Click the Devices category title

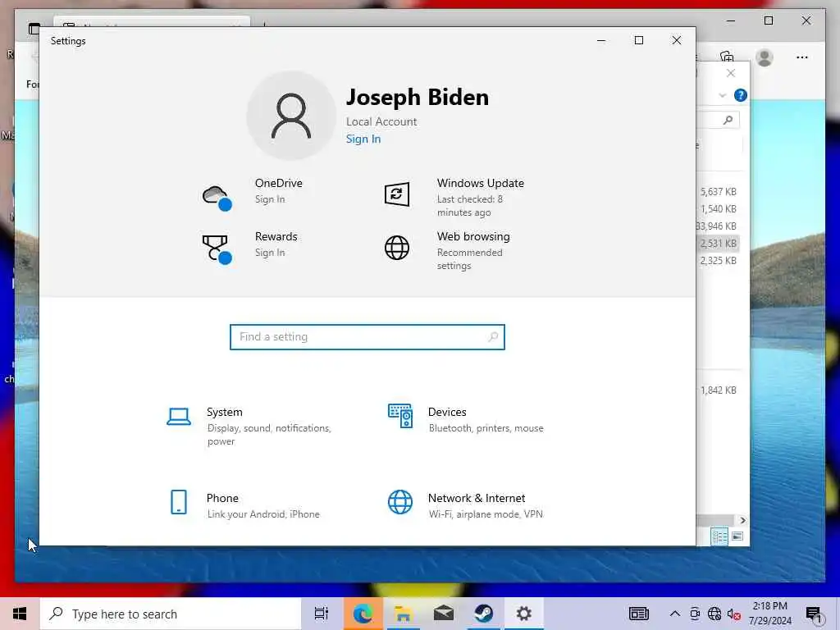click(x=447, y=412)
